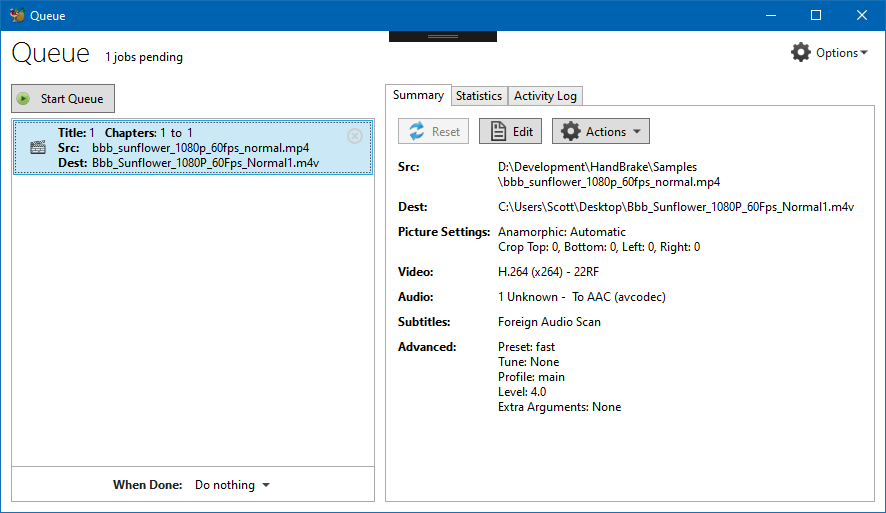Click the '1 Unknown - To AAC (avcodec)' text
886x513 pixels.
[581, 297]
